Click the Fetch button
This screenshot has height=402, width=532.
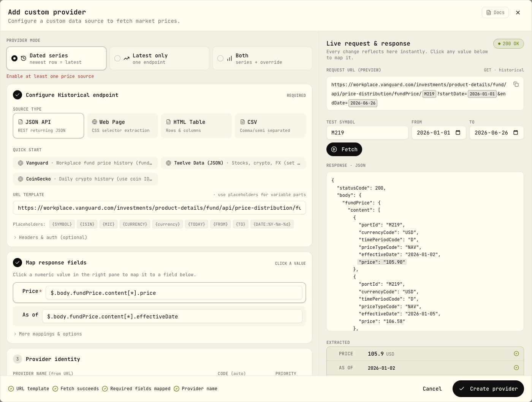[x=344, y=149]
